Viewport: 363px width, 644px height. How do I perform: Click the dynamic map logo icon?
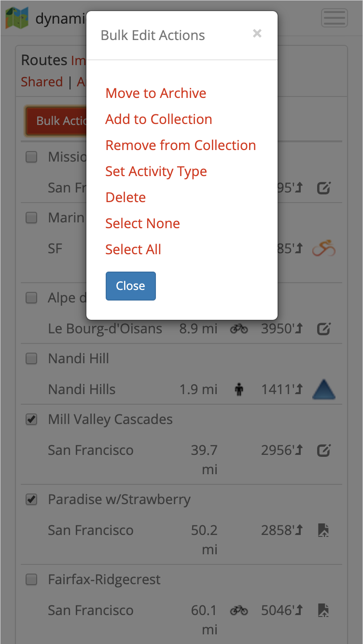pos(16,18)
